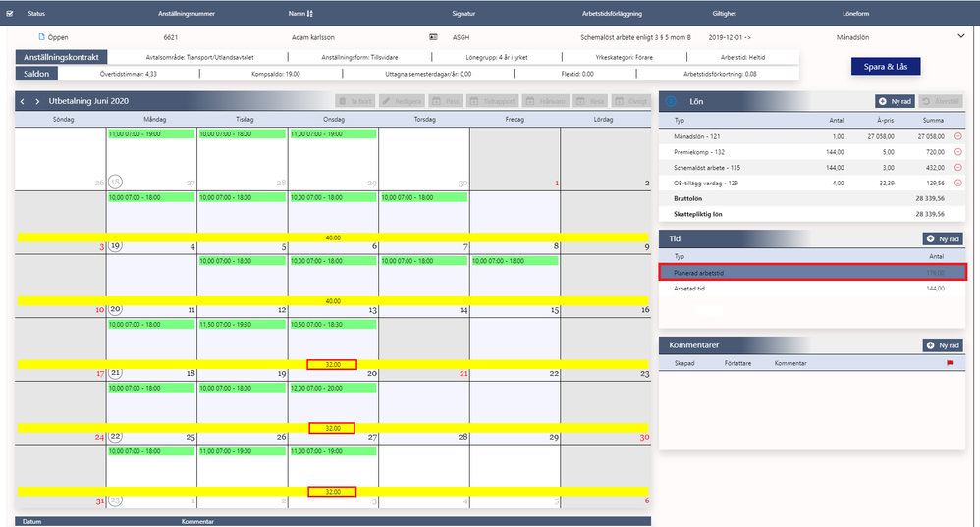The width and height of the screenshot is (980, 527).
Task: Click employee number 6621
Action: pyautogui.click(x=171, y=37)
